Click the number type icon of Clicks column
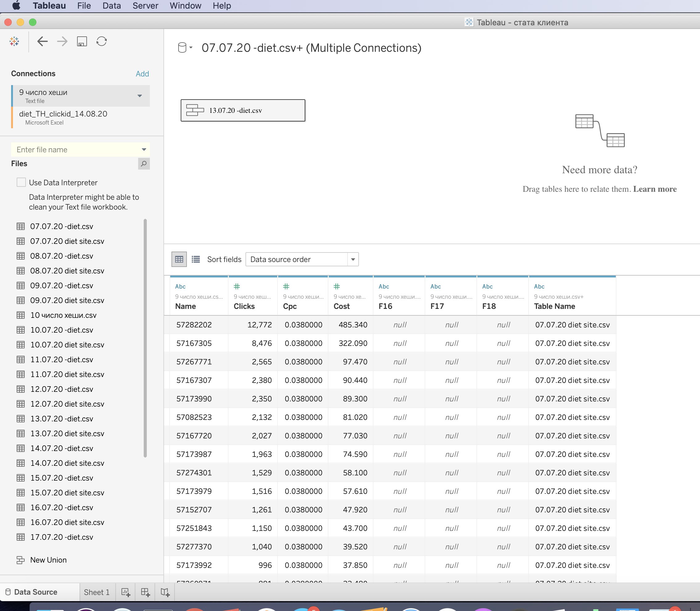Viewport: 700px width, 611px height. (x=237, y=286)
